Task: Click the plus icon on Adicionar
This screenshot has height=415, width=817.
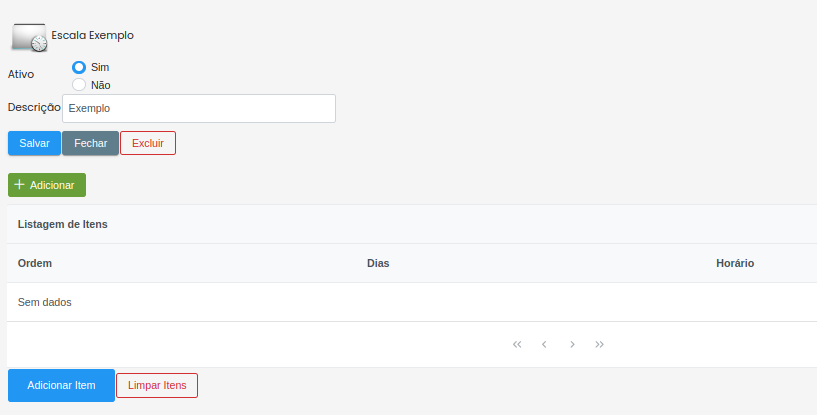Action: (x=19, y=185)
